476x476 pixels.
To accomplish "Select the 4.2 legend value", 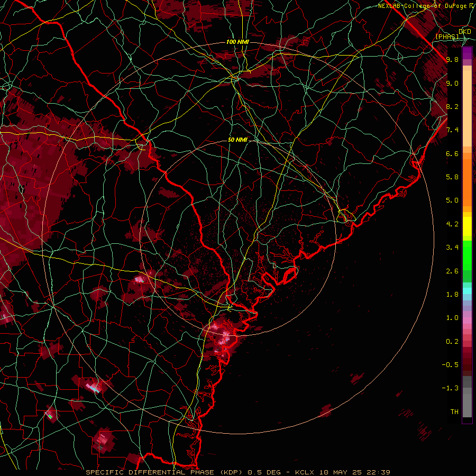I will point(452,224).
